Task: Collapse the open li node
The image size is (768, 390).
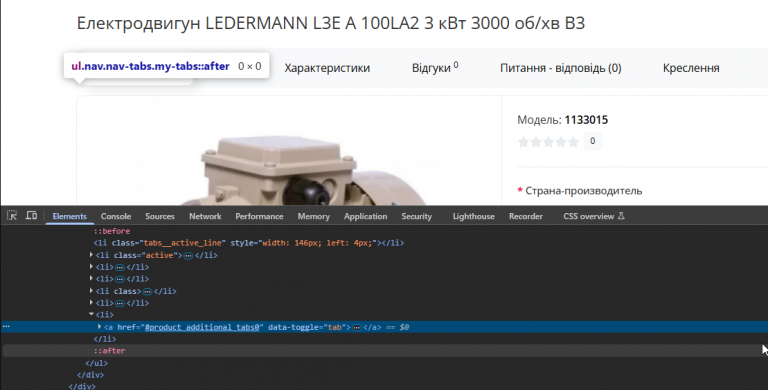Action: [x=92, y=314]
